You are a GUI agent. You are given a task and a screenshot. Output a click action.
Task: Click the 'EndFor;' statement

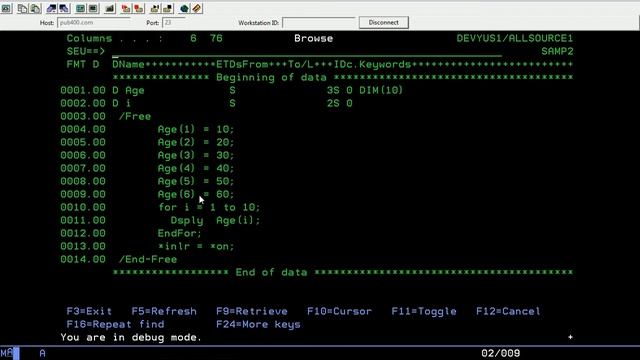click(x=180, y=233)
